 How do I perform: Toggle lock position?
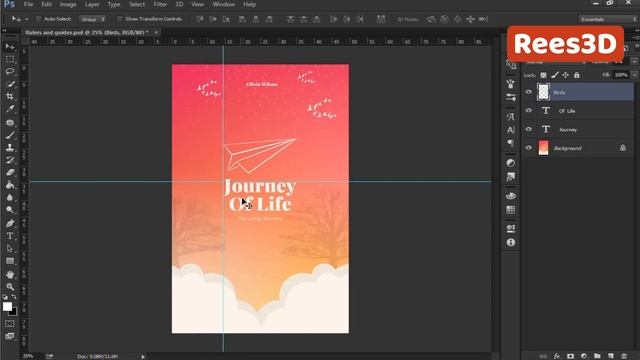566,75
